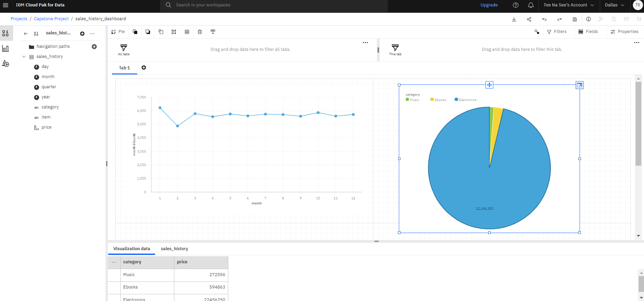Toggle the Properties panel
The height and width of the screenshot is (301, 644).
(624, 32)
